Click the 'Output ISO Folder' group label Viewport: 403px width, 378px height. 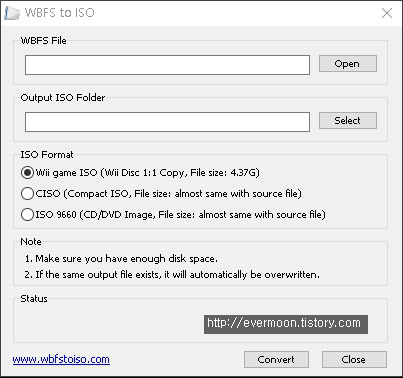click(x=63, y=98)
